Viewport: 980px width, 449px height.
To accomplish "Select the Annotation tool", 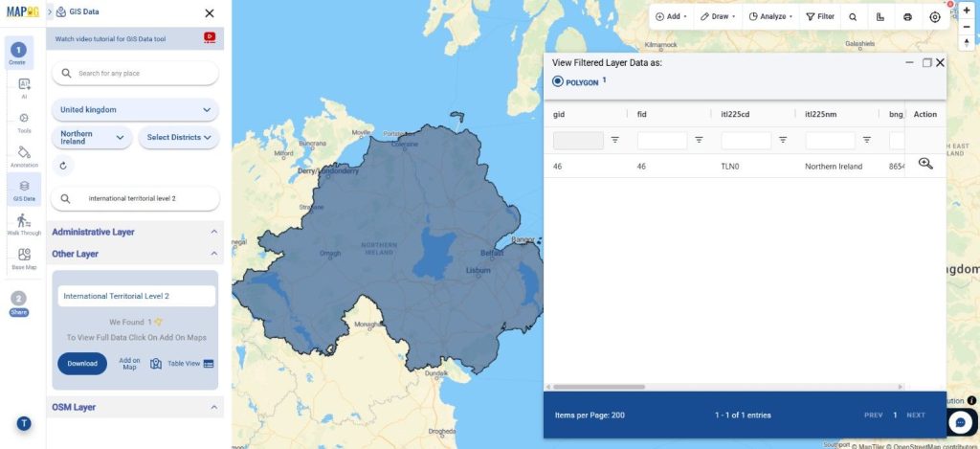I will [x=24, y=156].
